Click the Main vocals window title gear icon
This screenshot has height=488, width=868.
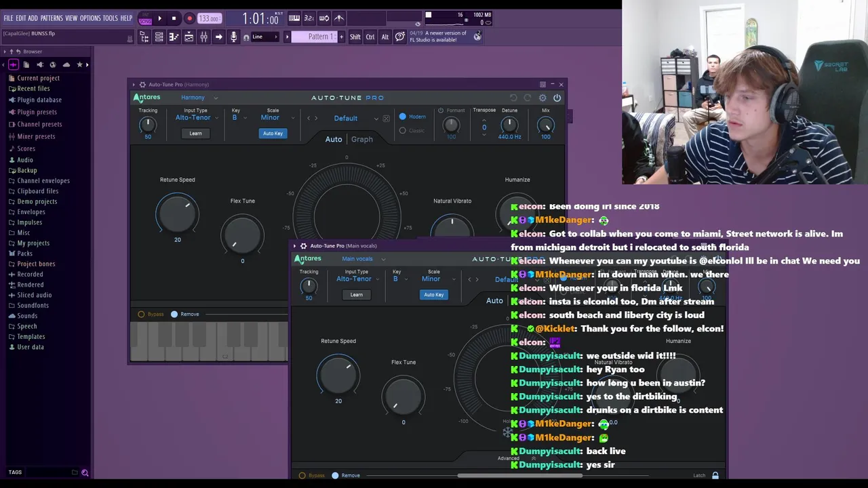pyautogui.click(x=304, y=246)
